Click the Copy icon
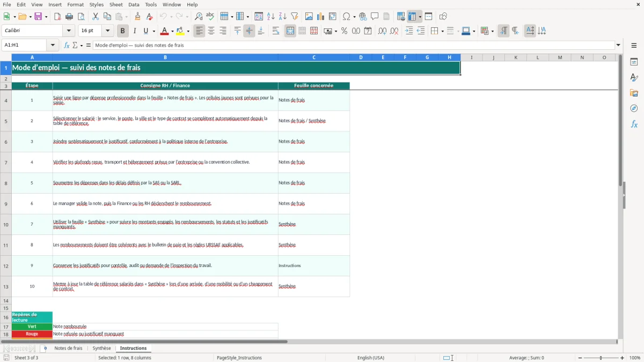644x362 pixels. [x=107, y=17]
